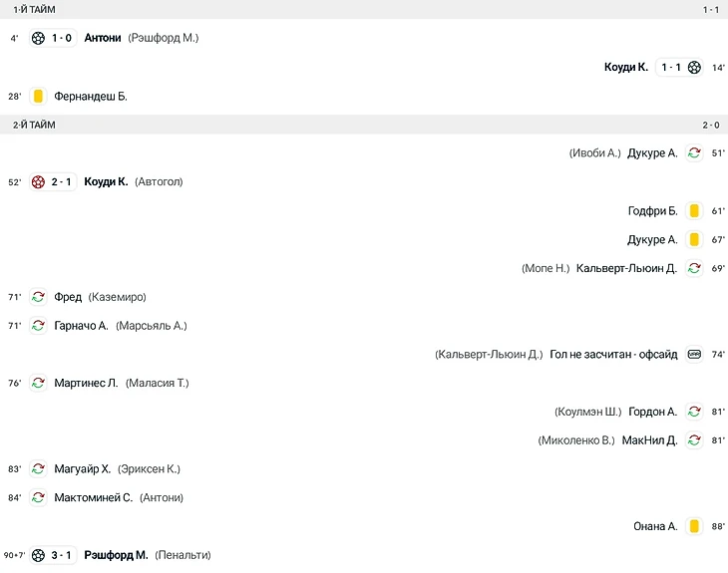
Task: Click yellow card icon beside Онана А.
Action: 694,526
